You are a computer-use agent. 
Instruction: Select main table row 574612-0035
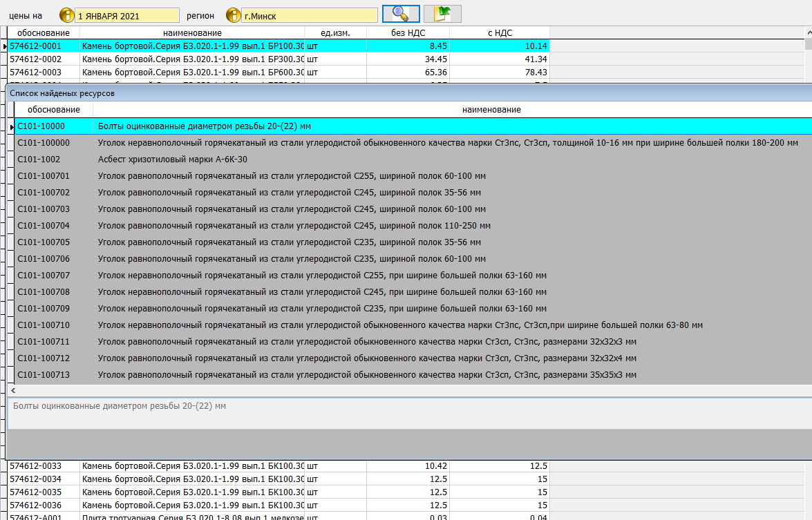[x=278, y=492]
